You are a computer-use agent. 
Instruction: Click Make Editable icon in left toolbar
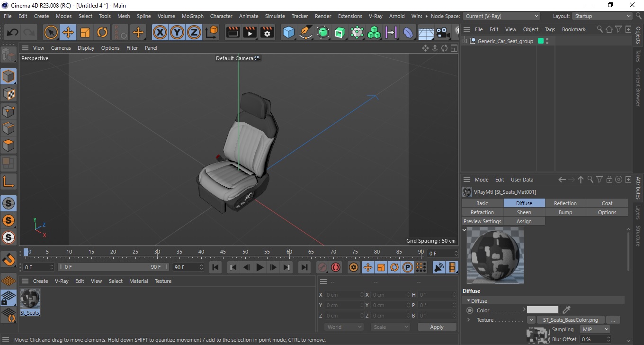9,55
